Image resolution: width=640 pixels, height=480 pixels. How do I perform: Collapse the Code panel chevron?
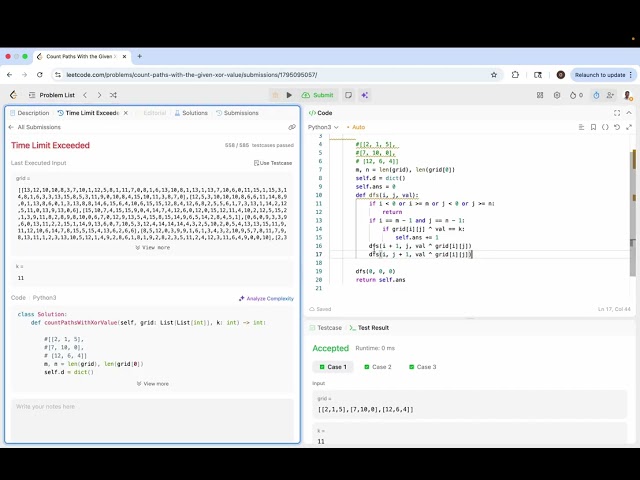(629, 113)
